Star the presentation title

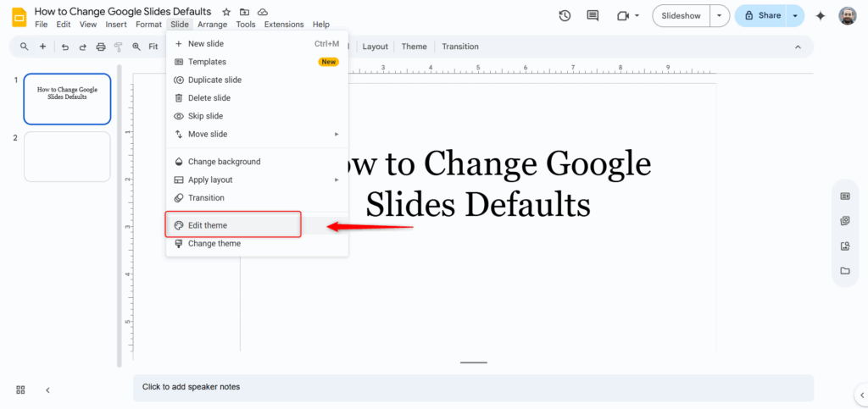point(226,12)
